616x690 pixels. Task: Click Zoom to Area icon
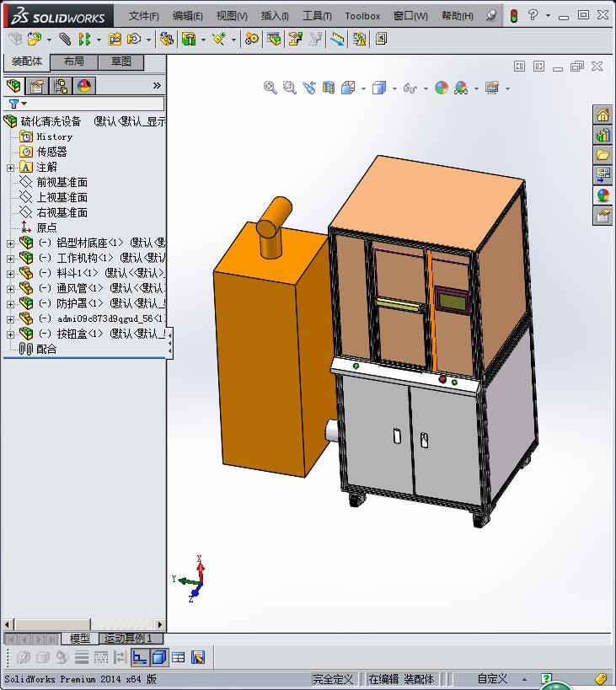tap(290, 88)
